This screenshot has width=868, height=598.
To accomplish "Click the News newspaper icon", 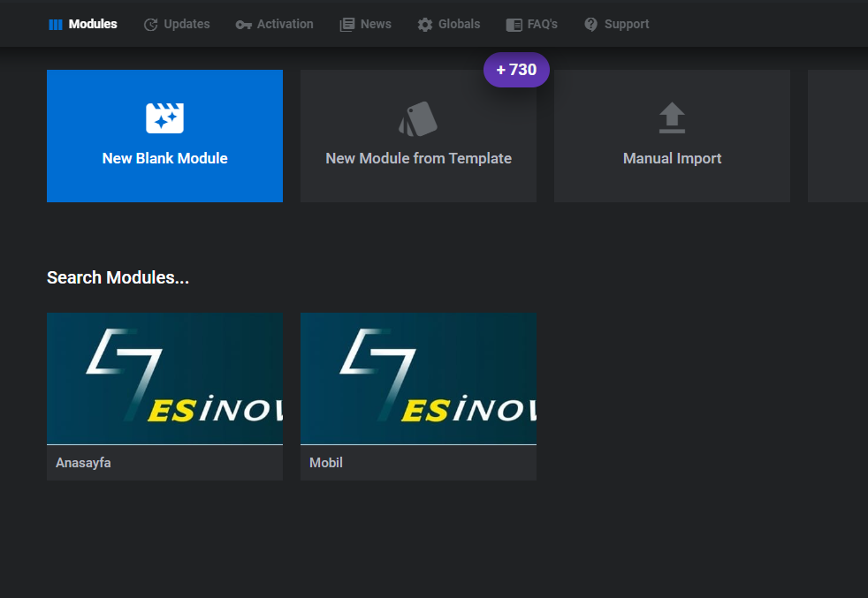I will [347, 25].
